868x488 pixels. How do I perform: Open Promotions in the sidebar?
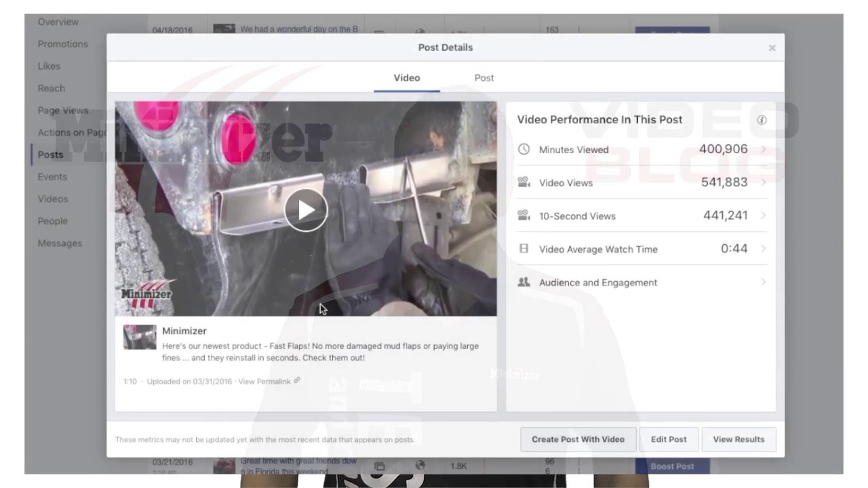point(63,44)
